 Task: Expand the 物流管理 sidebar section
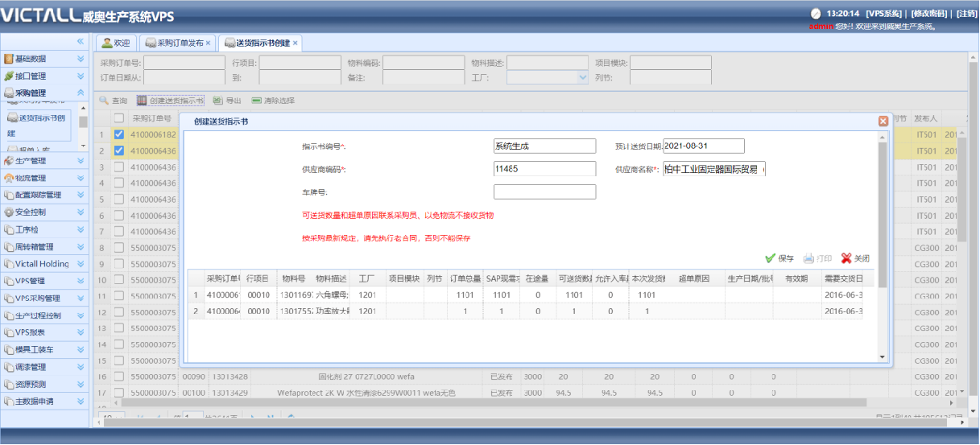(x=81, y=178)
